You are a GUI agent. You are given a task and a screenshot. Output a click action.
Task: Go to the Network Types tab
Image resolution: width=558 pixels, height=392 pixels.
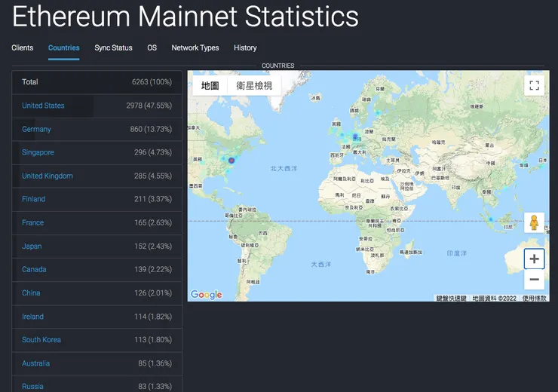(x=195, y=47)
